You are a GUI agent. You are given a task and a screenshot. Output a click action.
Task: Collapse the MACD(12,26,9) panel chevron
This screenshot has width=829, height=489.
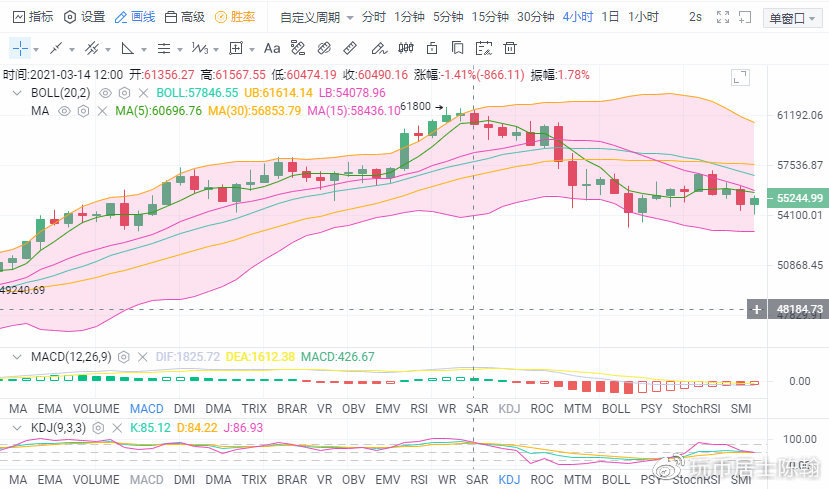(x=17, y=357)
